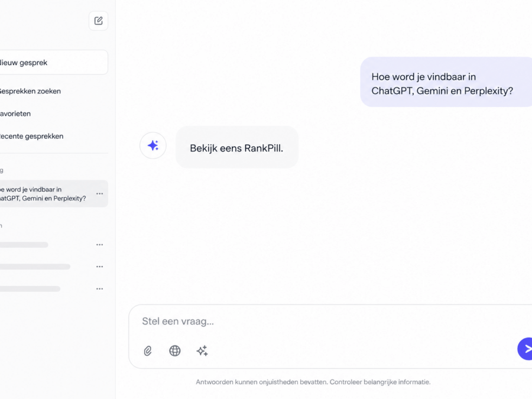The width and height of the screenshot is (532, 399).
Task: Send the message with the blue arrow button
Action: point(525,349)
